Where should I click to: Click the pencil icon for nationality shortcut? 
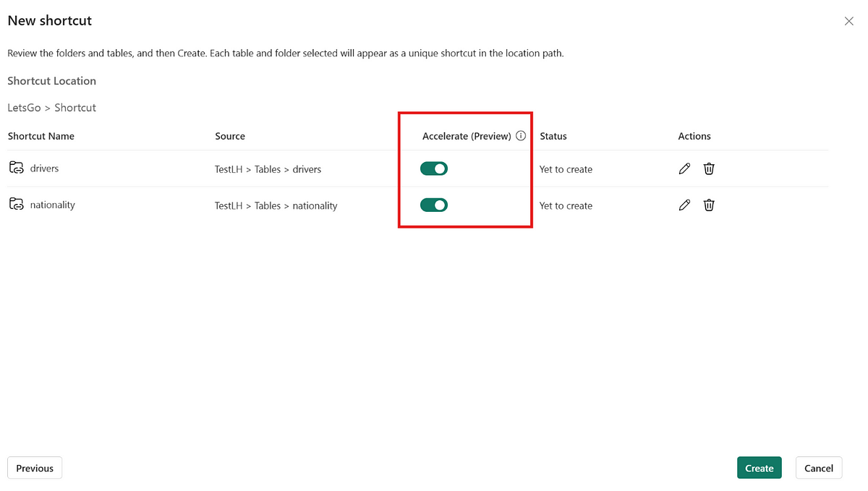click(684, 205)
